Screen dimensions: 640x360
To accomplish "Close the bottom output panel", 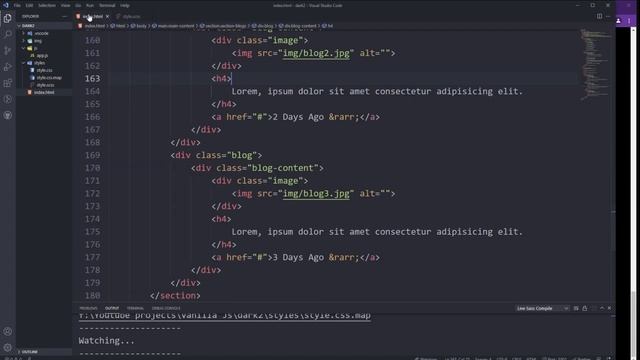I will [609, 308].
